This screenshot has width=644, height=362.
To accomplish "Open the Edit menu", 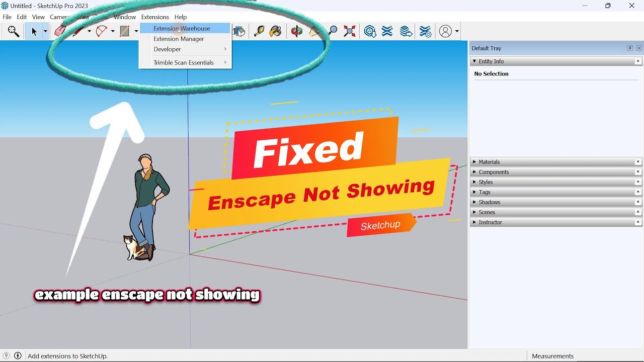I will [22, 17].
